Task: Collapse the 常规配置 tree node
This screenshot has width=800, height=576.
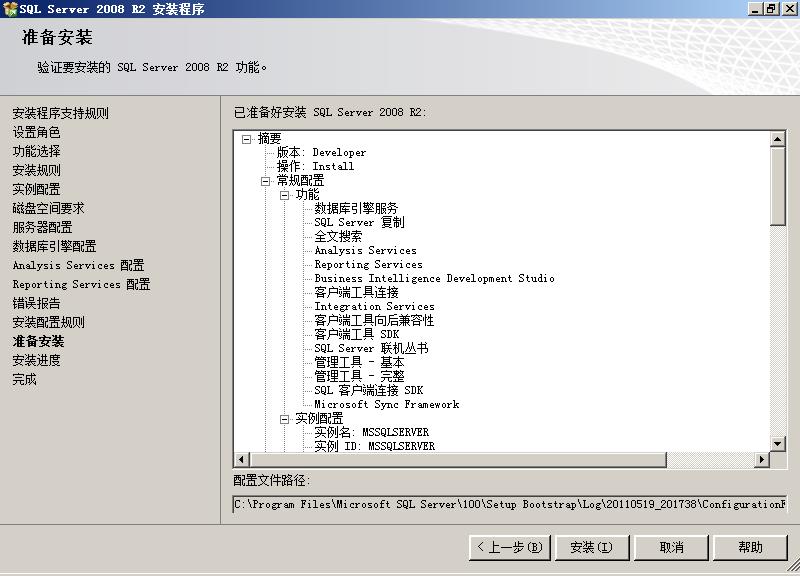Action: pyautogui.click(x=265, y=181)
